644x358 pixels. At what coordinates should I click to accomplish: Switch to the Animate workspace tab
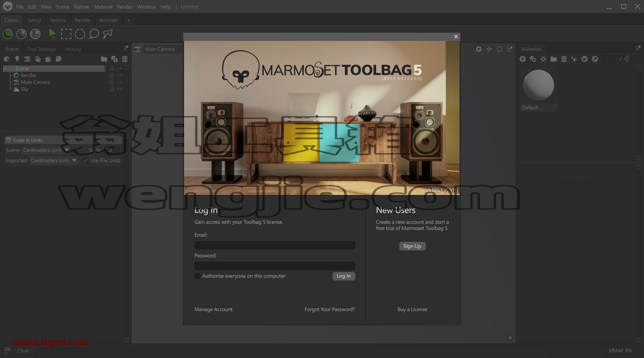coord(108,20)
